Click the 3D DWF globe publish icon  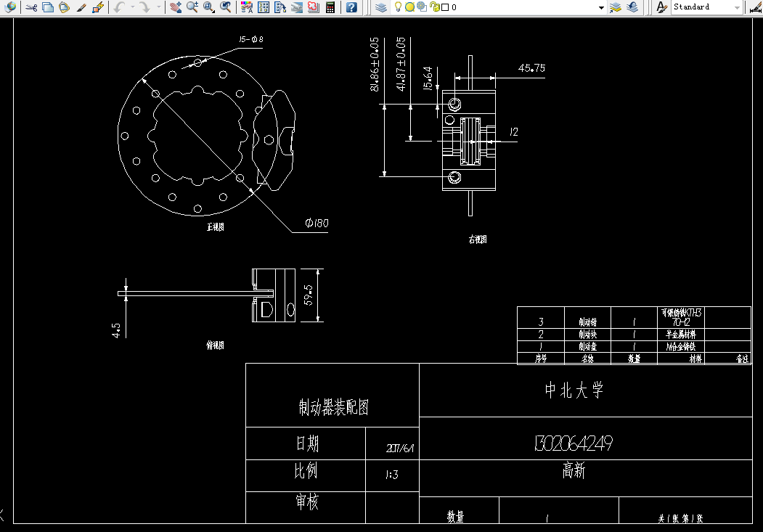pos(10,7)
